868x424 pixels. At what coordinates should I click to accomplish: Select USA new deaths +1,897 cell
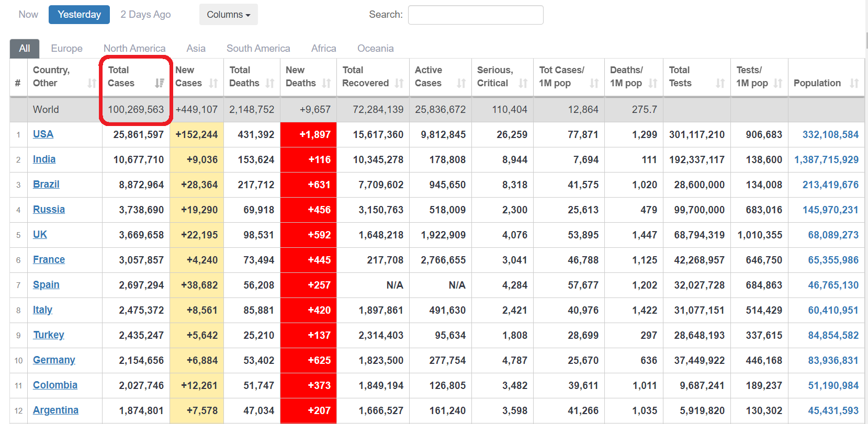tap(309, 135)
